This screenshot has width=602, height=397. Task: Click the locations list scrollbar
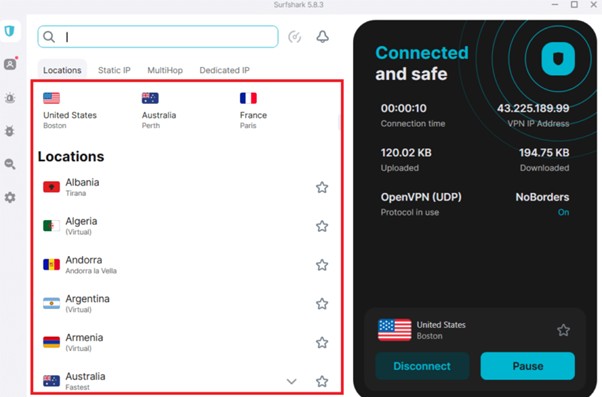pos(339,122)
